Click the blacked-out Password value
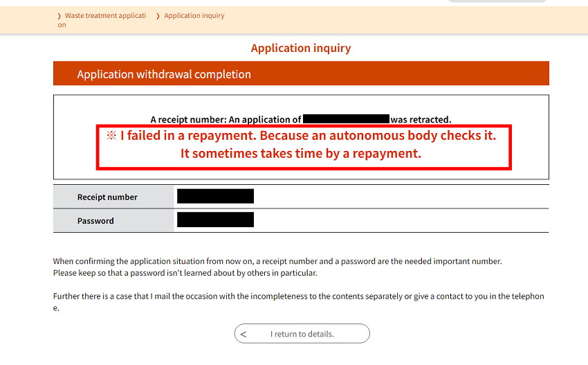 click(215, 220)
